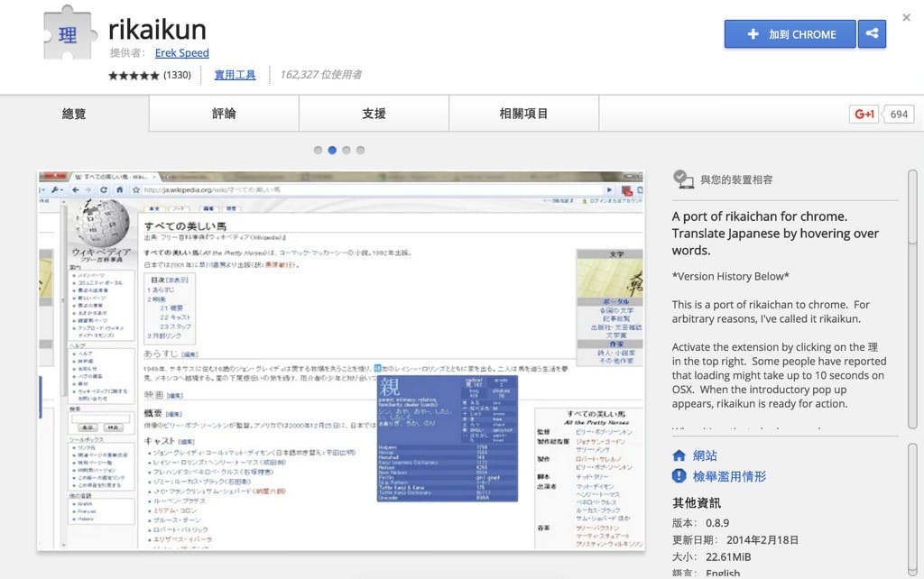This screenshot has width=924, height=579.
Task: Switch to the 支援 tab
Action: coord(374,114)
